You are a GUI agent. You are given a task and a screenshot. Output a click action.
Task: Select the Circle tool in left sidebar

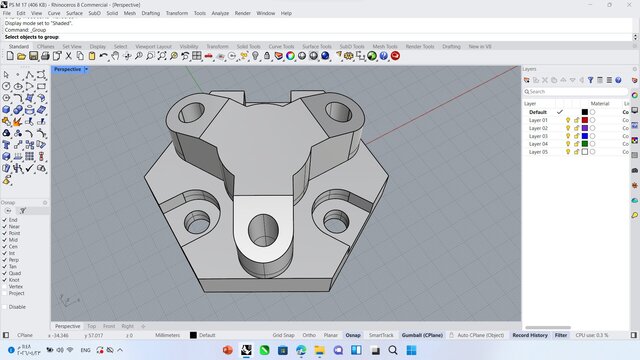point(6,87)
